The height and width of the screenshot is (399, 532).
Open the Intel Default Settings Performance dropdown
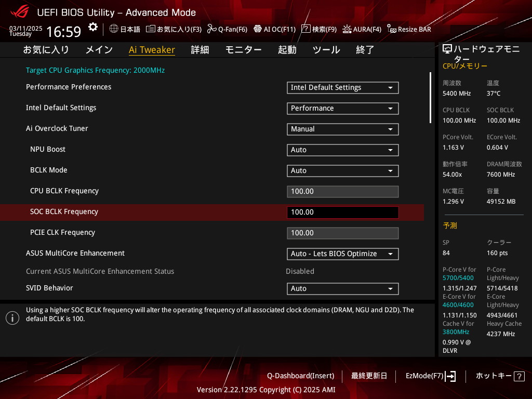343,108
